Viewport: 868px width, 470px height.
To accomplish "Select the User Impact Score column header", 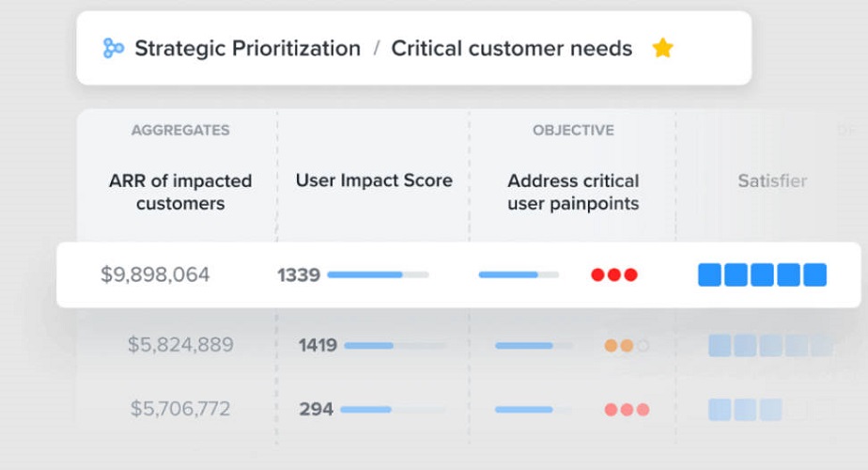I will pos(374,180).
